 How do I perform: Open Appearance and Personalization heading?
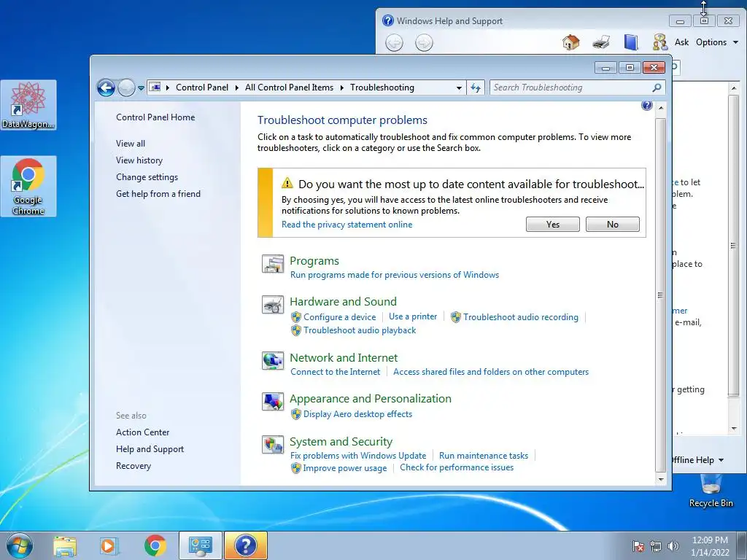click(371, 399)
